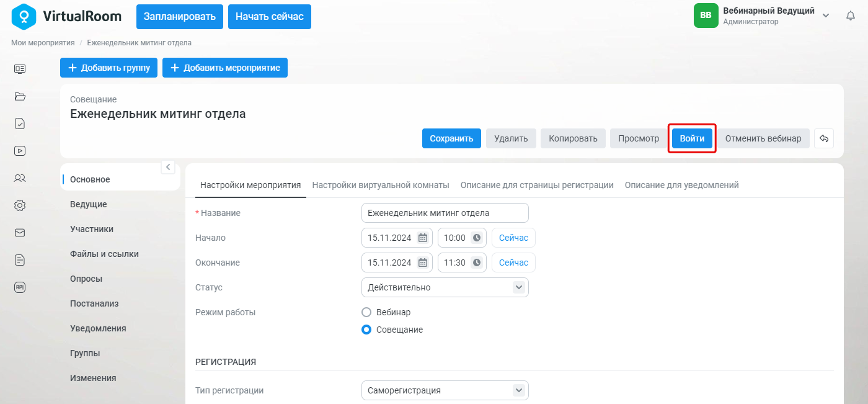Click the Запланировать button
Screen dimensions: 868x404
(x=180, y=17)
